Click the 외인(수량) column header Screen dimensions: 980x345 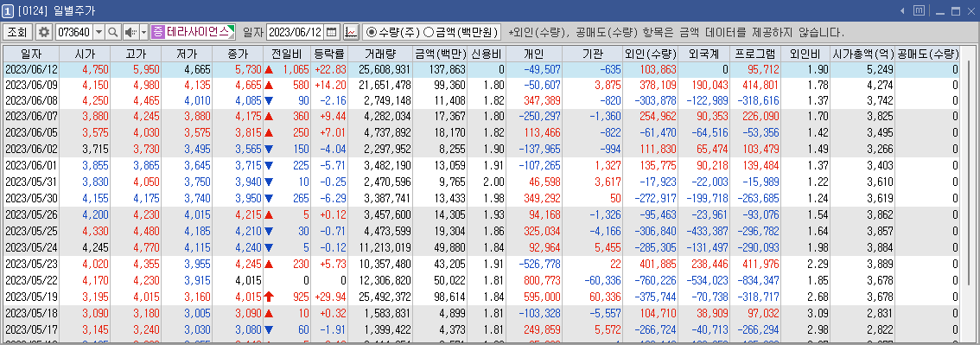(x=650, y=54)
